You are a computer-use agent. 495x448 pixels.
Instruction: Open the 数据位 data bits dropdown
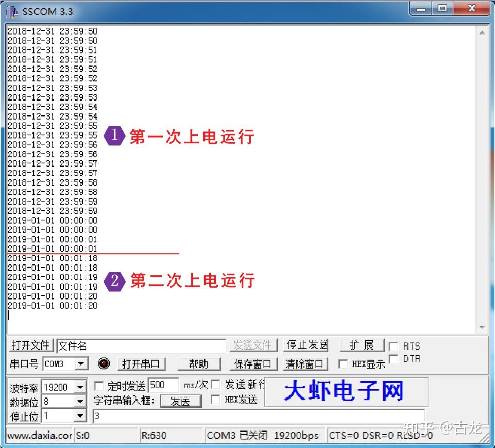tap(80, 401)
